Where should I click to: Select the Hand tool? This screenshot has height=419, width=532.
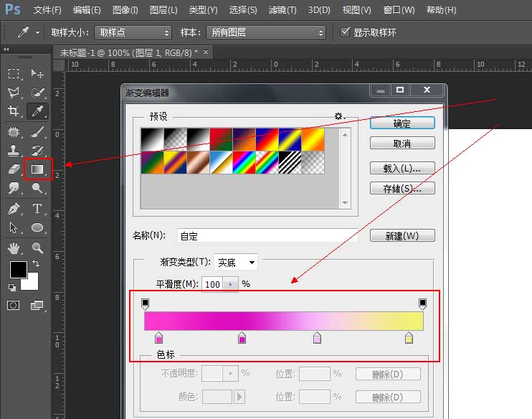coord(14,248)
